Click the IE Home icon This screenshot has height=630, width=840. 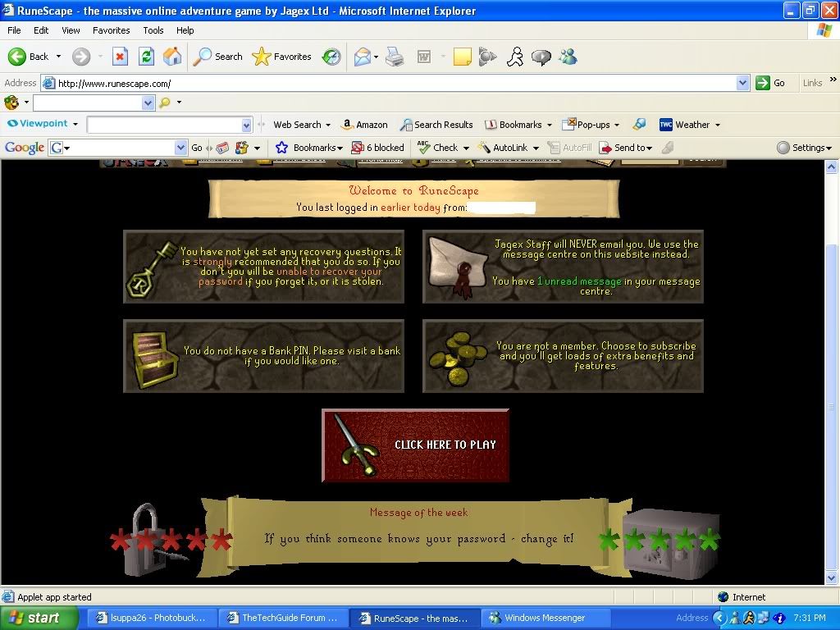[172, 57]
